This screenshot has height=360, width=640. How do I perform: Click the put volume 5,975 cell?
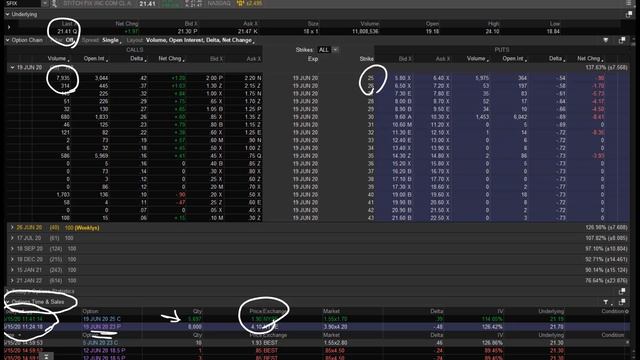pos(482,78)
